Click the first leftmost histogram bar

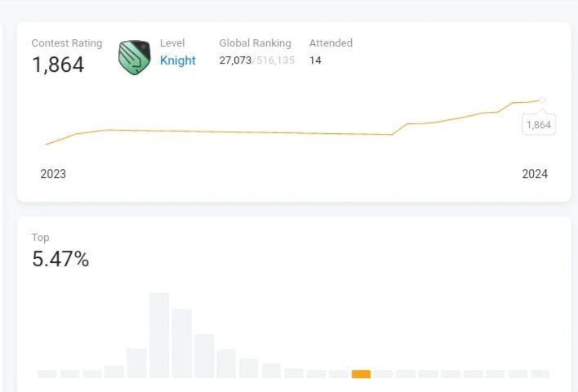[x=47, y=374]
